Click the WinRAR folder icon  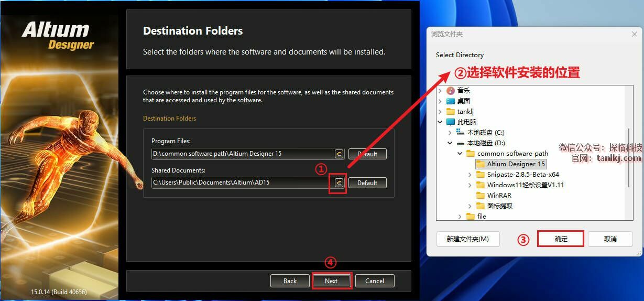click(x=481, y=195)
